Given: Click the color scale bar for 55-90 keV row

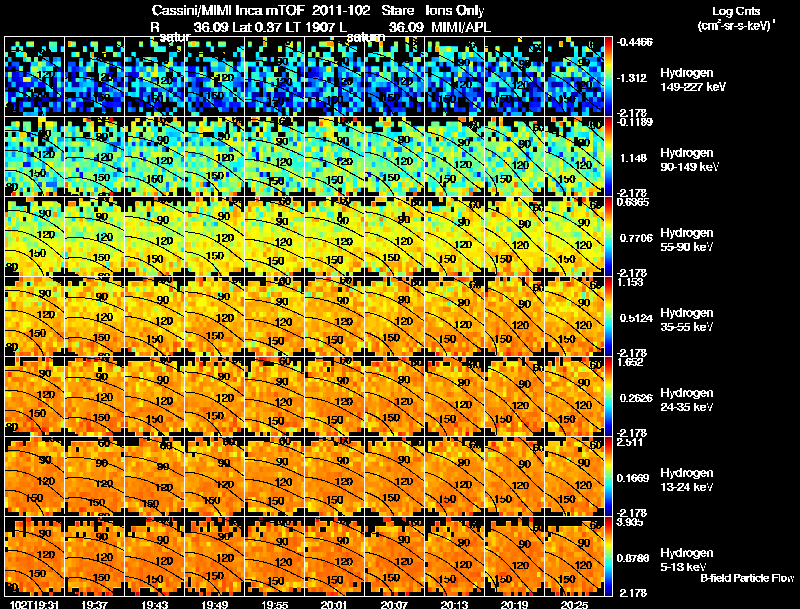Looking at the screenshot, I should [608, 236].
